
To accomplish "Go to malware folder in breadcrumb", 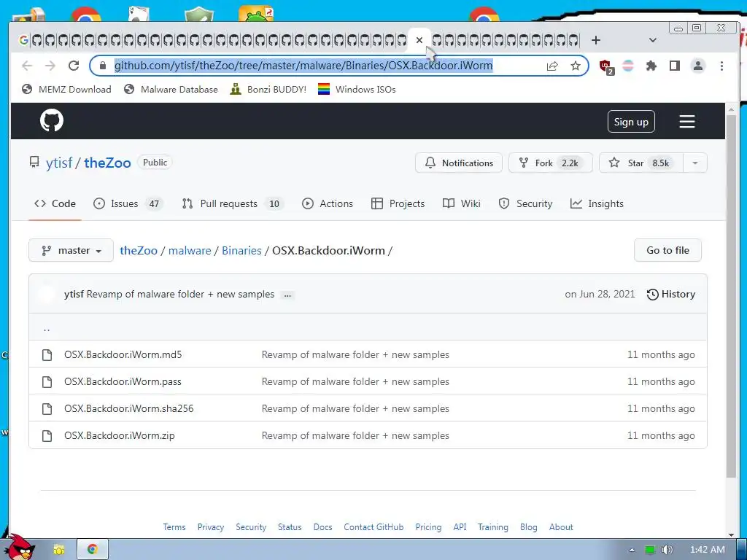I will (190, 251).
